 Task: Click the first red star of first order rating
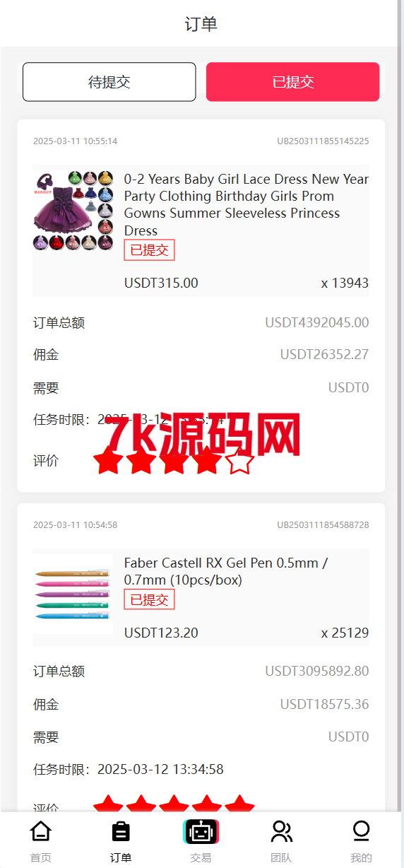(x=108, y=460)
